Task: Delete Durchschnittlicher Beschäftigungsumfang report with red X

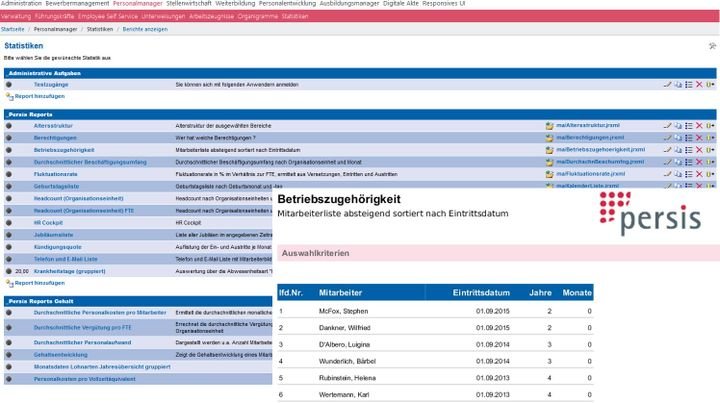Action: (699, 162)
